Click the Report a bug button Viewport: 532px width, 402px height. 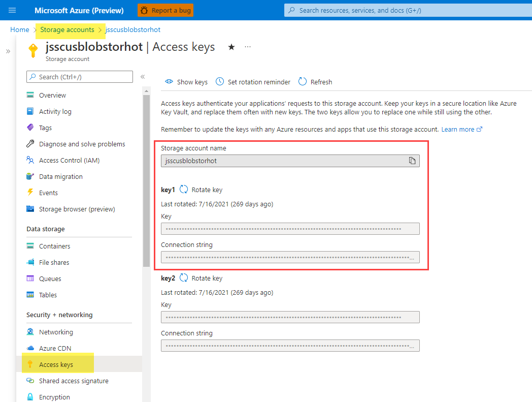pos(165,10)
